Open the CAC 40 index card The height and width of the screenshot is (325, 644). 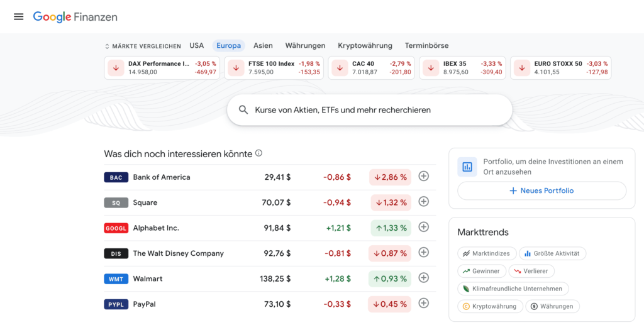coord(371,68)
